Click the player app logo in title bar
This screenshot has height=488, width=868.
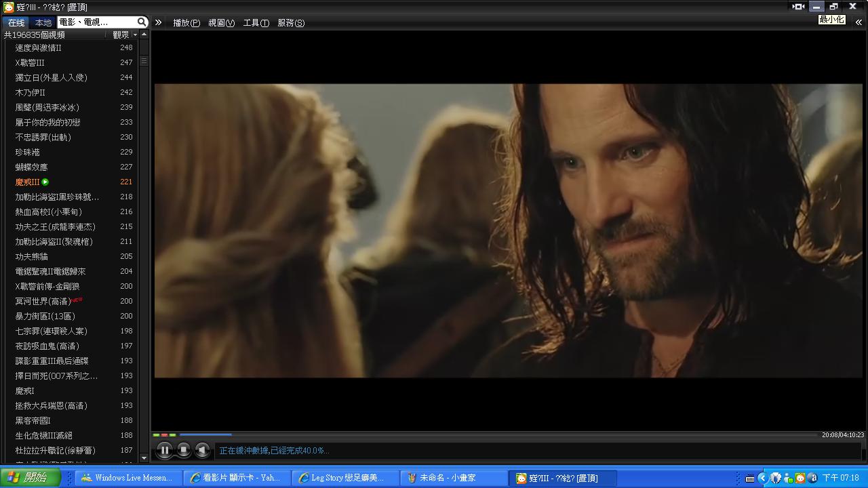pos(8,7)
